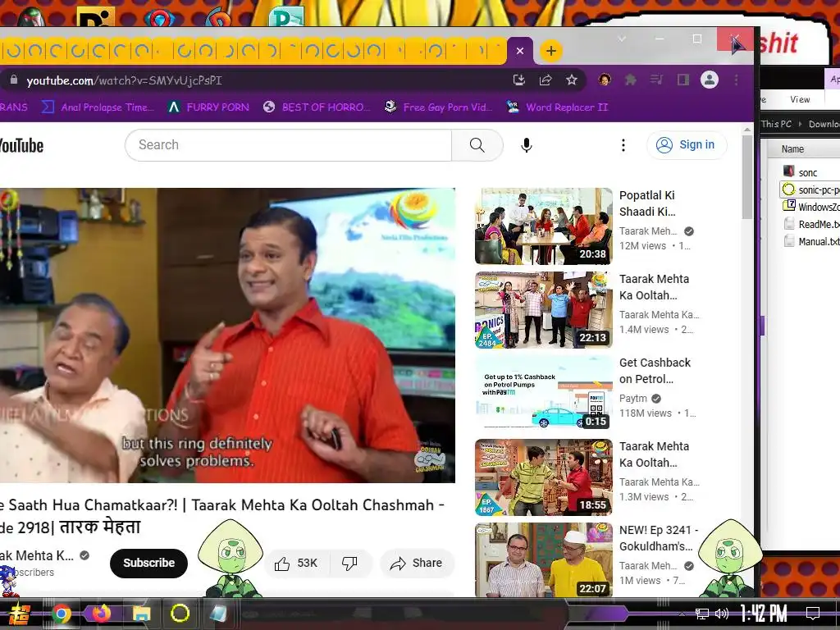Click the Name column header in Explorer
This screenshot has height=630, width=840.
point(792,149)
